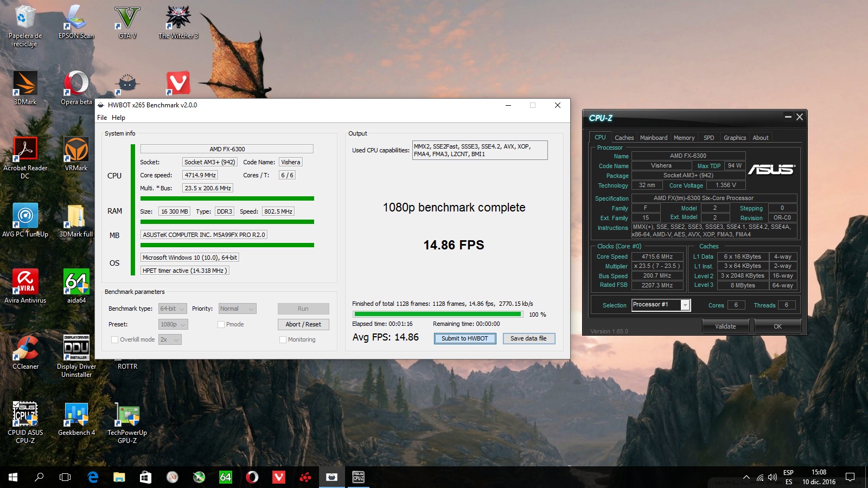Switch to the Memory tab in CPU-Z
The height and width of the screenshot is (488, 868).
pyautogui.click(x=684, y=138)
